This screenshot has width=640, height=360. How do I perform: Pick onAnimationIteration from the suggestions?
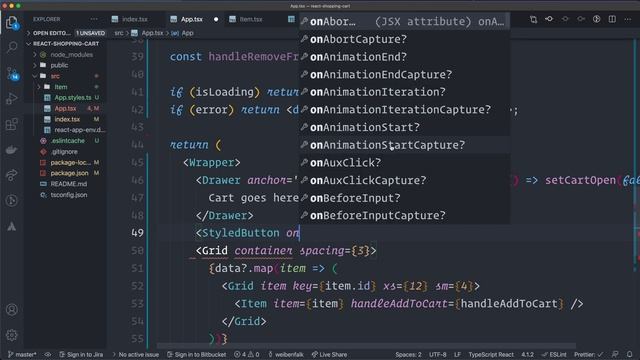click(404, 92)
